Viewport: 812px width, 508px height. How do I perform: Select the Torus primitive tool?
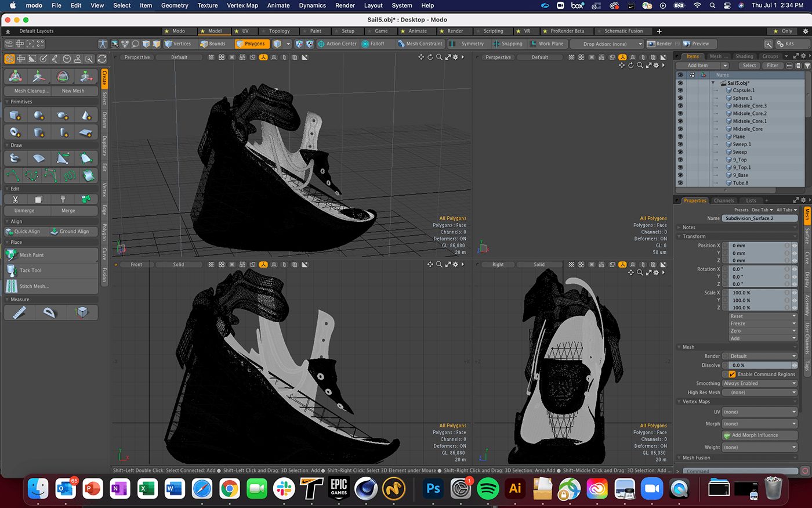[x=15, y=132]
